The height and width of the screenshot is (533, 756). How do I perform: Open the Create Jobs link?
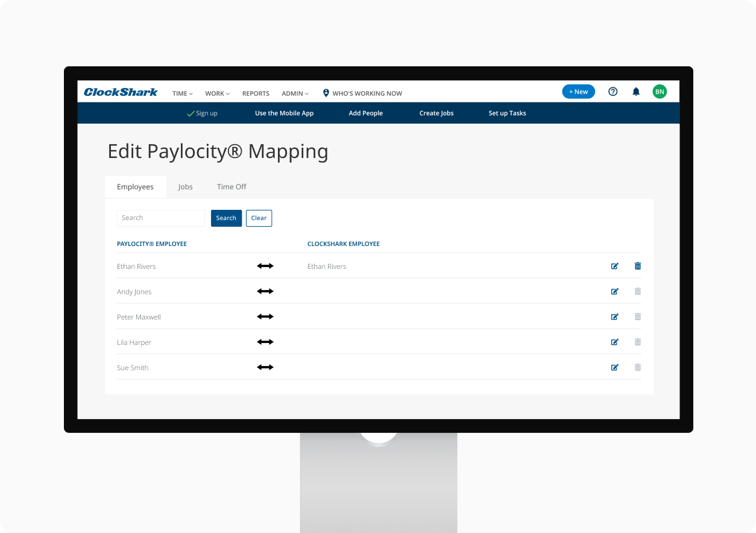click(436, 113)
